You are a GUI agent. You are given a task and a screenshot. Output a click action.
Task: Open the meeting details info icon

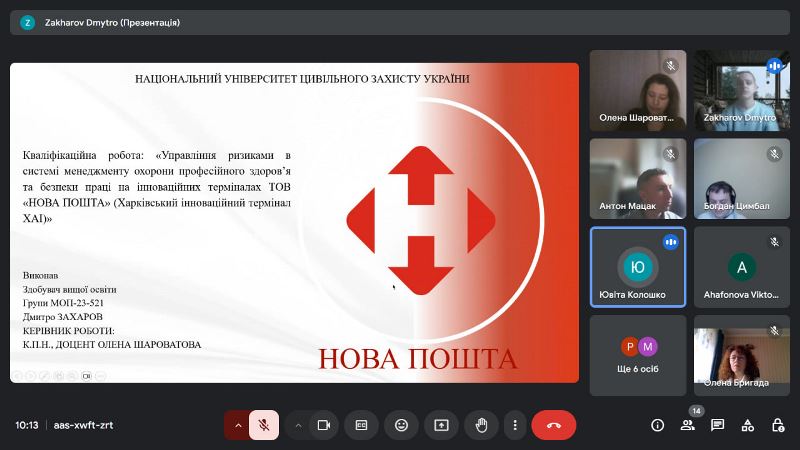coord(658,425)
